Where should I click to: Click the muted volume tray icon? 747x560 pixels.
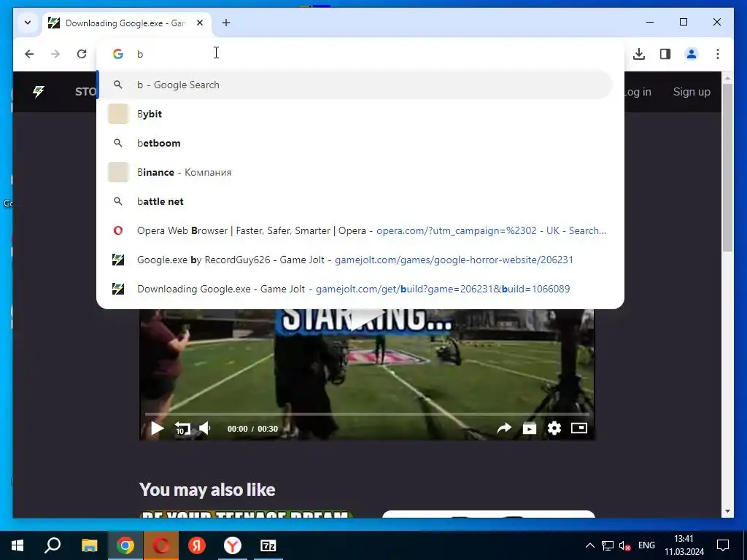[624, 545]
